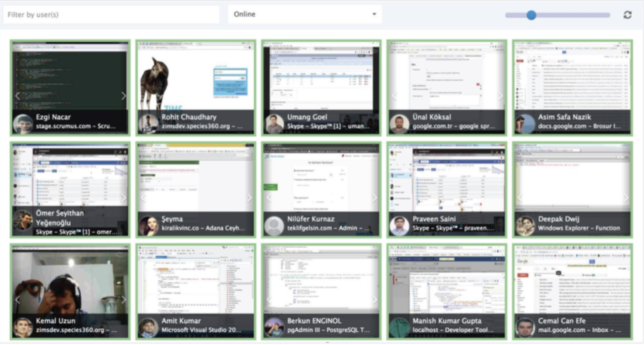Image resolution: width=644 pixels, height=345 pixels.
Task: Click Şeyma's profile avatar
Action: click(149, 225)
